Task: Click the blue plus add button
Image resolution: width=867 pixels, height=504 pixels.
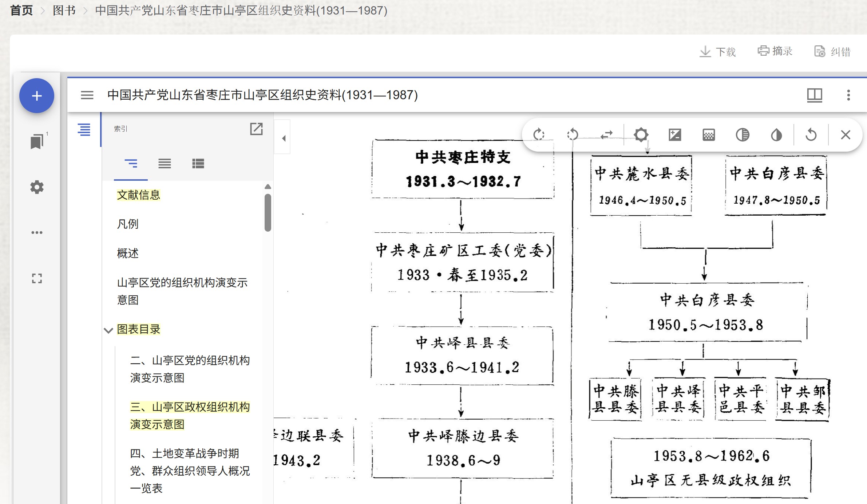Action: coord(37,96)
